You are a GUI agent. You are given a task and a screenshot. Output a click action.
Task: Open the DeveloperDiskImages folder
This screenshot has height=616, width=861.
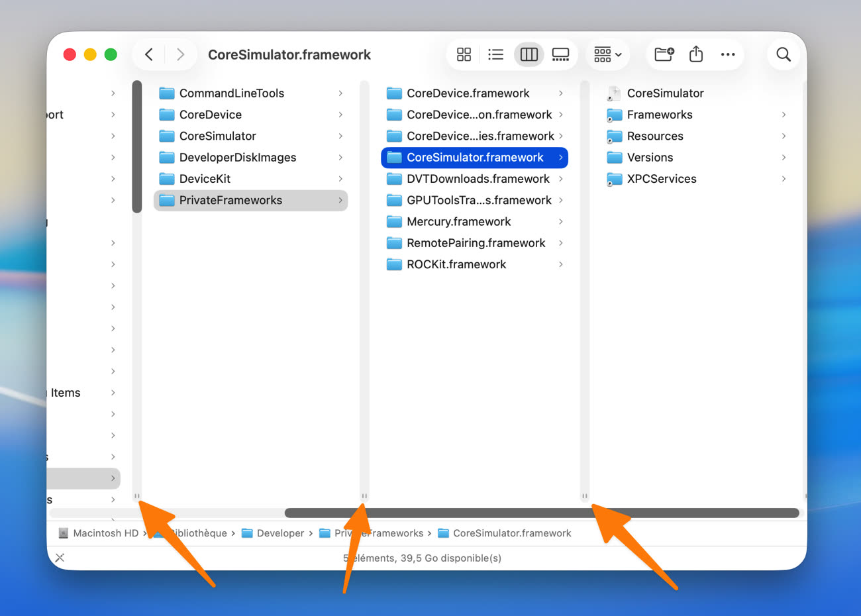pyautogui.click(x=237, y=158)
